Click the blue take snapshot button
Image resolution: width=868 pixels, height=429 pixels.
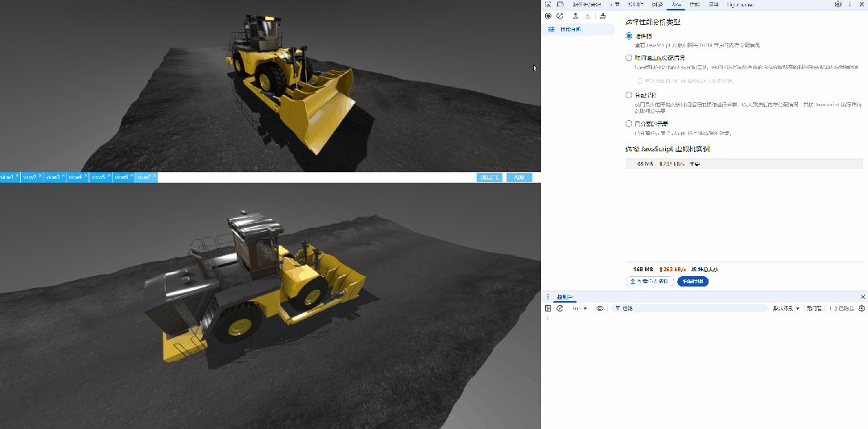point(692,281)
